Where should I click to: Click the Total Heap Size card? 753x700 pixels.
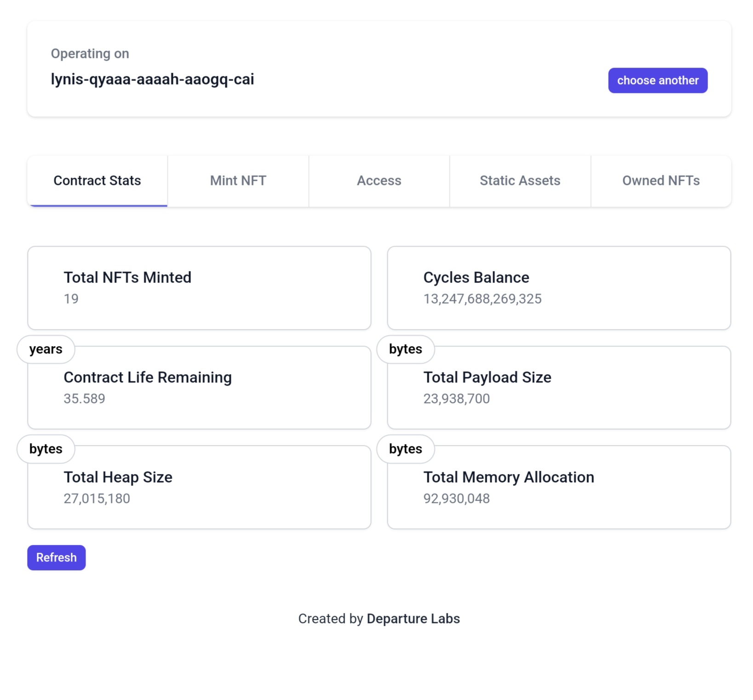199,487
